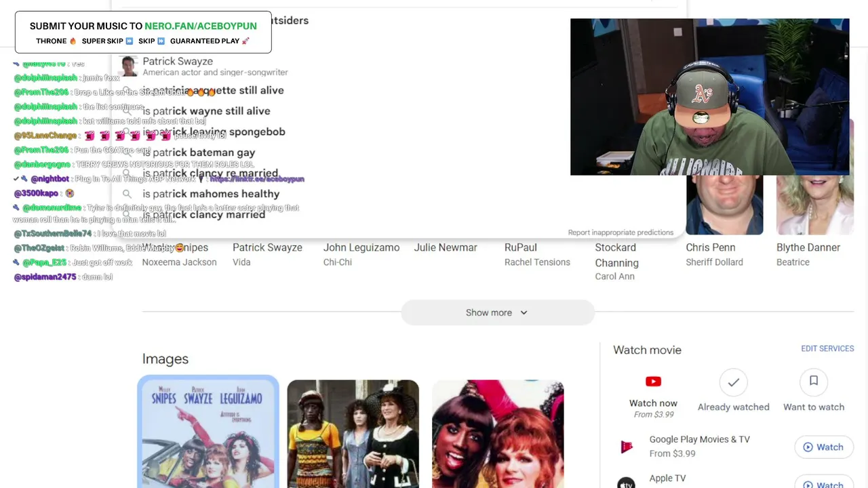Click the streamer webcam video feed

(x=710, y=97)
